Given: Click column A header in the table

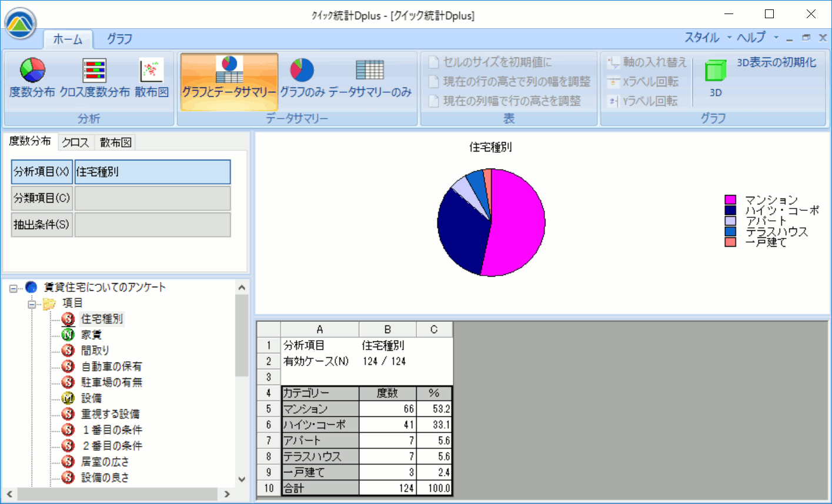Looking at the screenshot, I should point(320,330).
